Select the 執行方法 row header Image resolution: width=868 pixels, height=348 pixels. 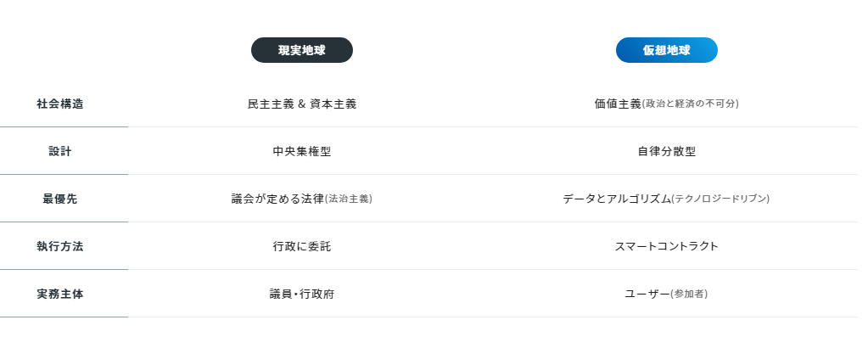point(60,246)
